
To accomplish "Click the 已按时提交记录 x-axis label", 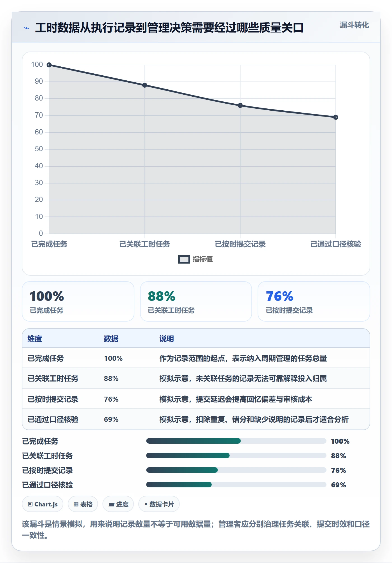I will click(240, 244).
